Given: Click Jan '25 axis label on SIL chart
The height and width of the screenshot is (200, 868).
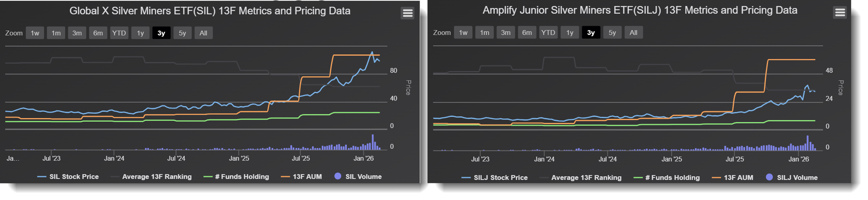Looking at the screenshot, I should (x=239, y=158).
